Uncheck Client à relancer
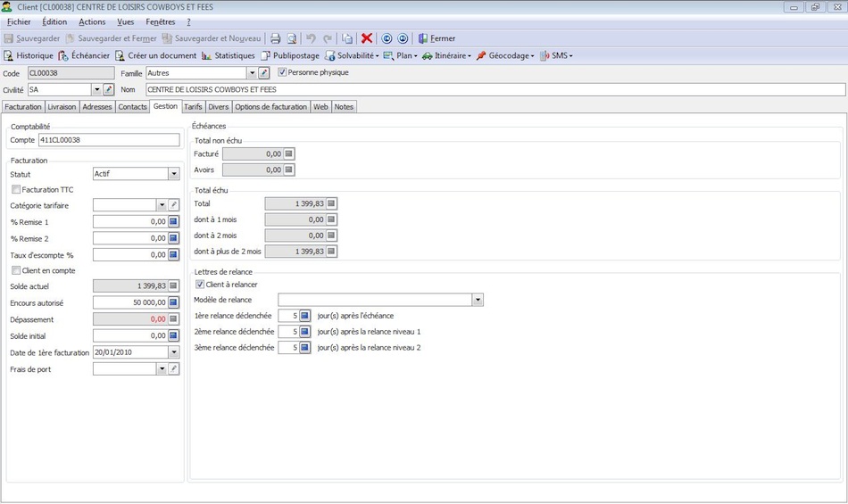 point(200,285)
